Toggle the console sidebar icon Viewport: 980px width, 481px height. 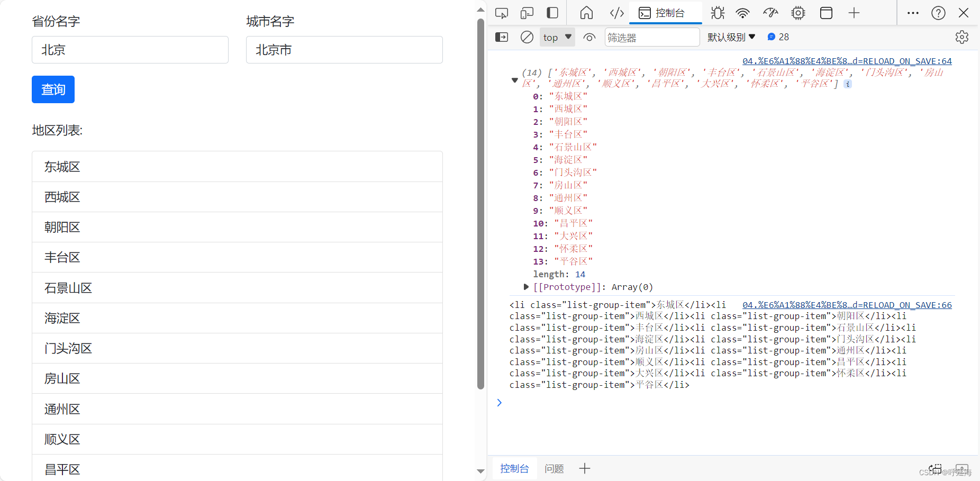click(502, 37)
